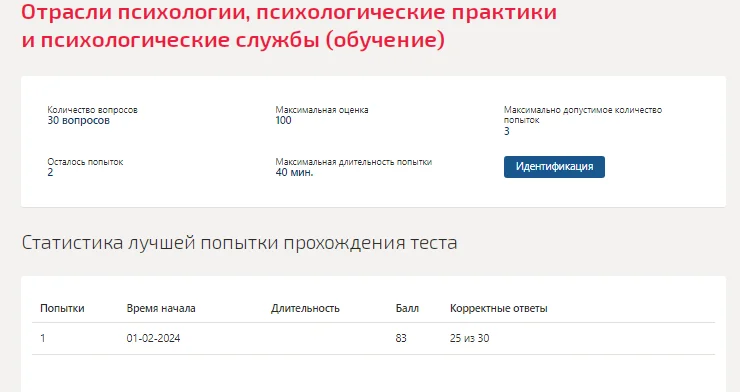Viewport: 740px width, 392px height.
Task: Select the page title heading text
Action: click(x=289, y=26)
